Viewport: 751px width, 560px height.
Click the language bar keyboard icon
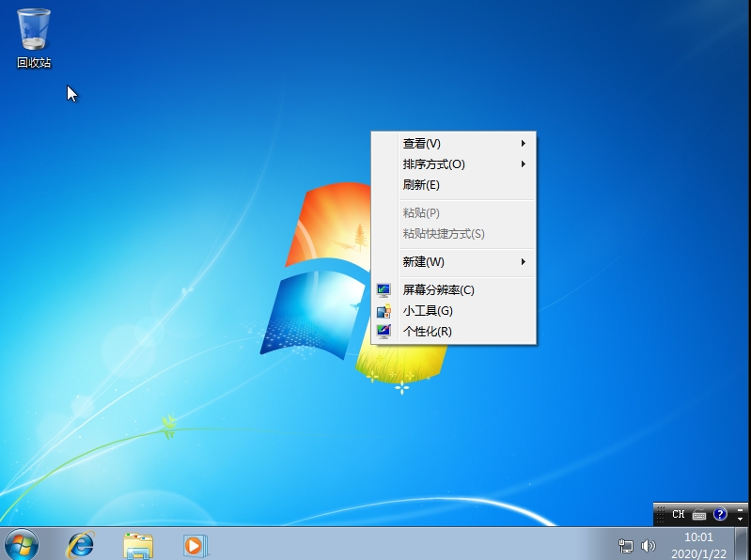point(698,515)
